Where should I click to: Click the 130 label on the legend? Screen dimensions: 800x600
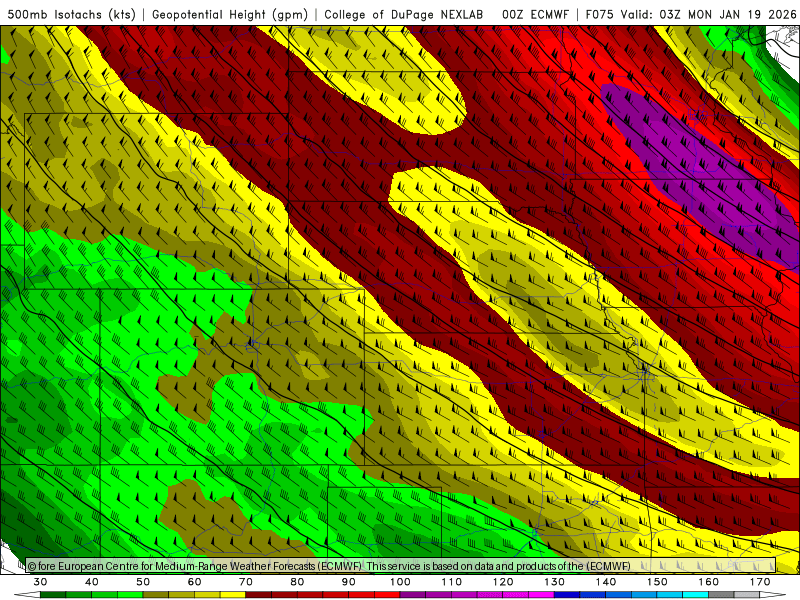pyautogui.click(x=555, y=582)
